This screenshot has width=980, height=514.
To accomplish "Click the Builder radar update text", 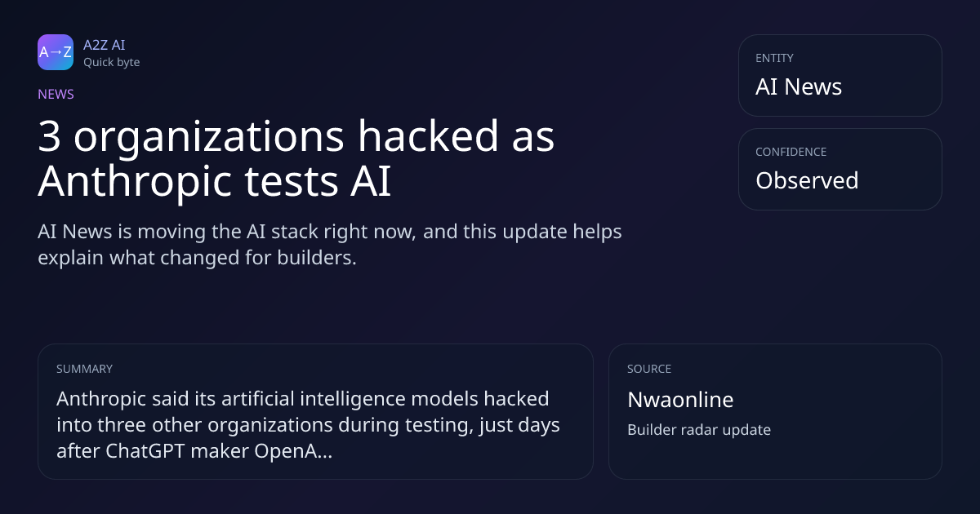I will pyautogui.click(x=699, y=430).
